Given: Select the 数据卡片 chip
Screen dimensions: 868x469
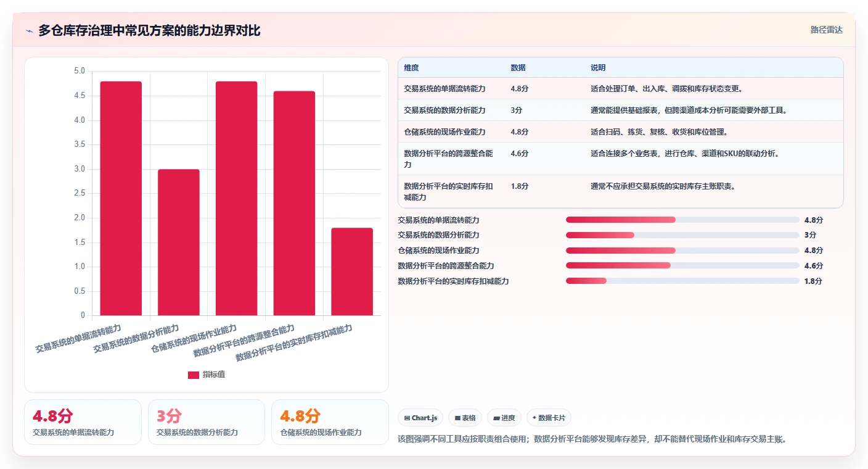Looking at the screenshot, I should coord(549,418).
